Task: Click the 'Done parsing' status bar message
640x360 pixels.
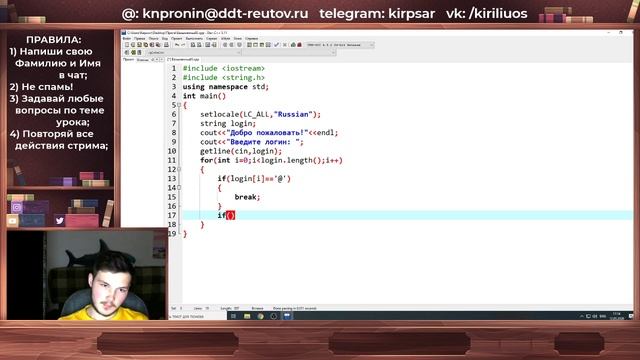Action: click(294, 308)
